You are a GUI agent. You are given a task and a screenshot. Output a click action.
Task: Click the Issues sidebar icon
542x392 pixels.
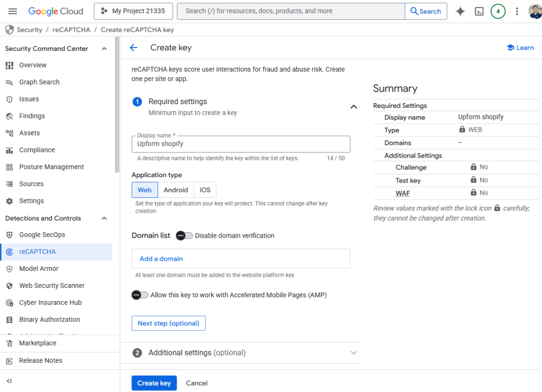point(10,99)
